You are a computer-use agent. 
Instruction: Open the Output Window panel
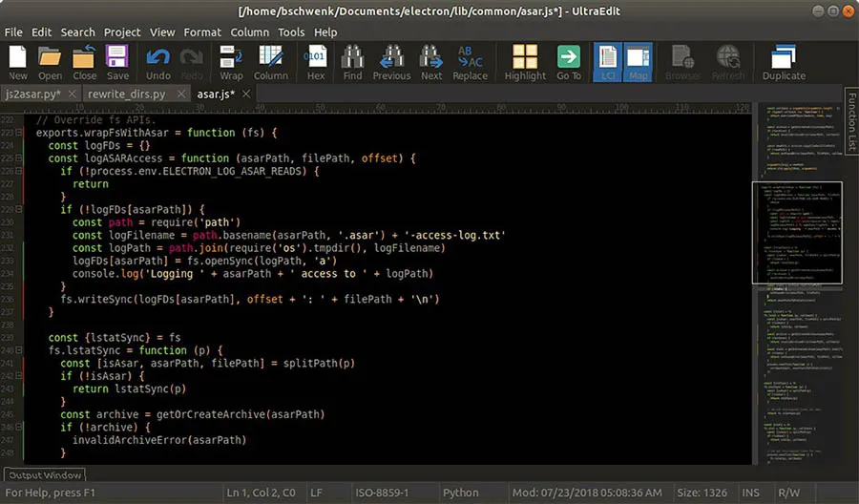click(45, 474)
